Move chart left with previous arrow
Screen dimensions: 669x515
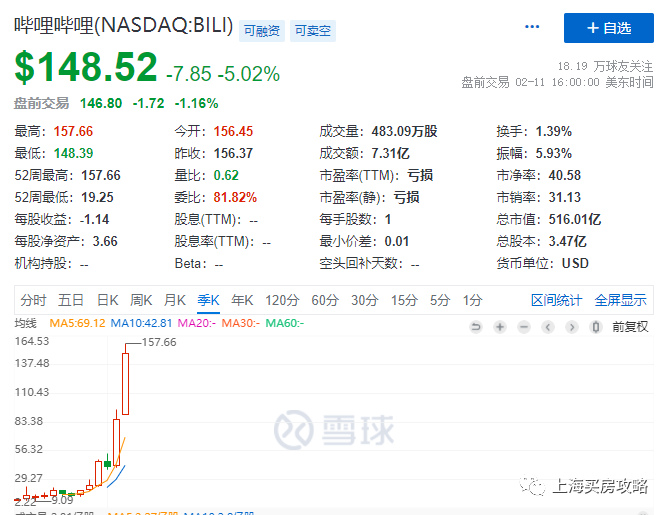click(x=548, y=327)
